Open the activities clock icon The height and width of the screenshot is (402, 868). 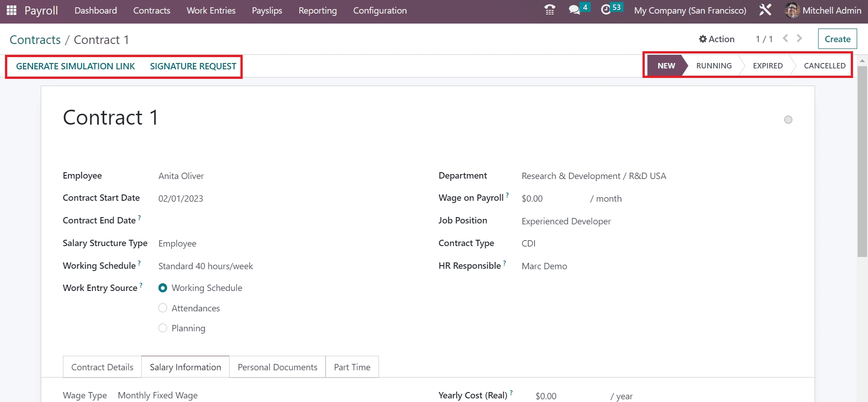[606, 10]
